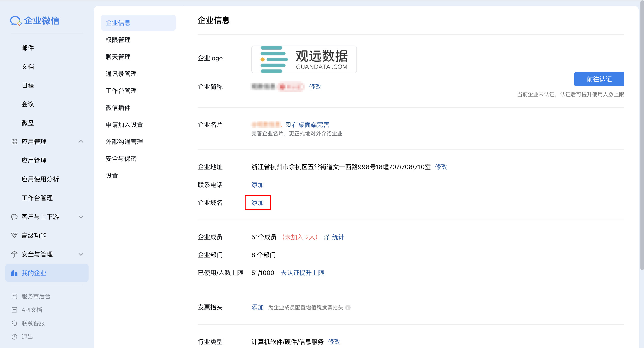Collapse the 应用管理 section chevron
The image size is (644, 348).
81,142
